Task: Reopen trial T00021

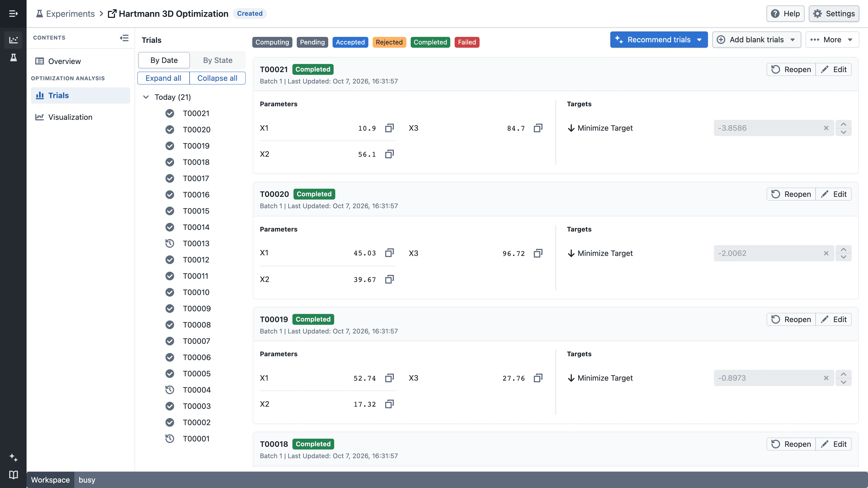Action: pyautogui.click(x=791, y=69)
